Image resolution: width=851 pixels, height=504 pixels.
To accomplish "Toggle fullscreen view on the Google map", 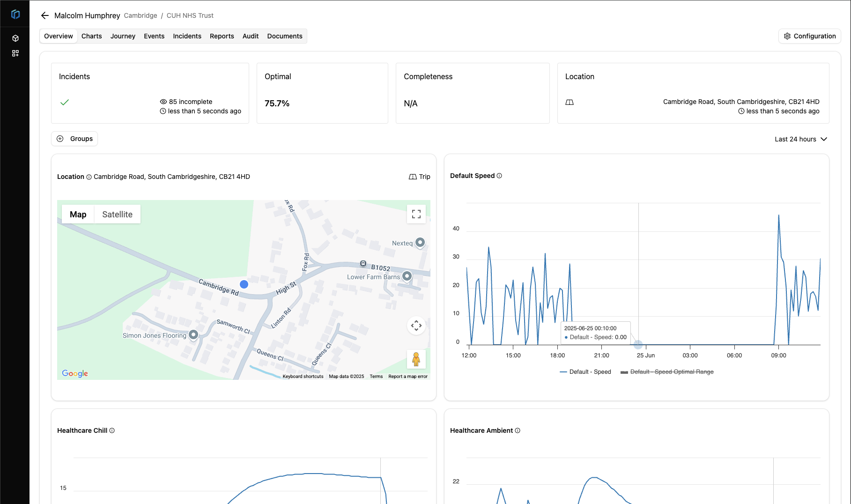I will pos(416,214).
